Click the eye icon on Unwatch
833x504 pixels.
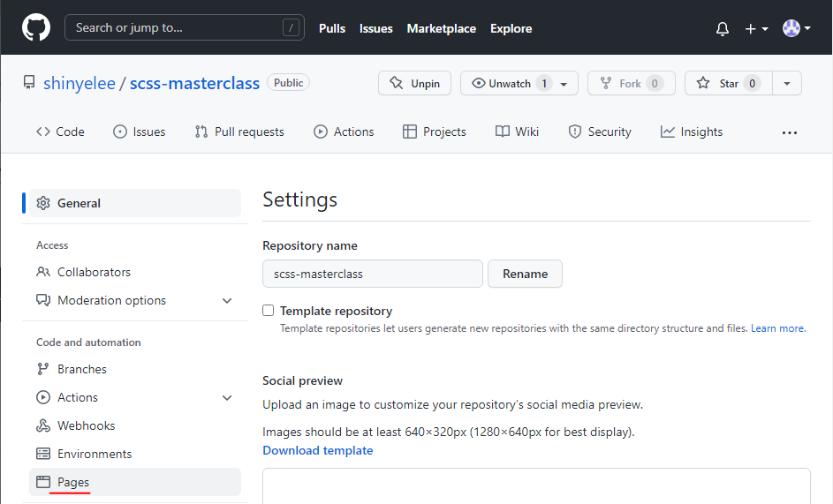(479, 83)
